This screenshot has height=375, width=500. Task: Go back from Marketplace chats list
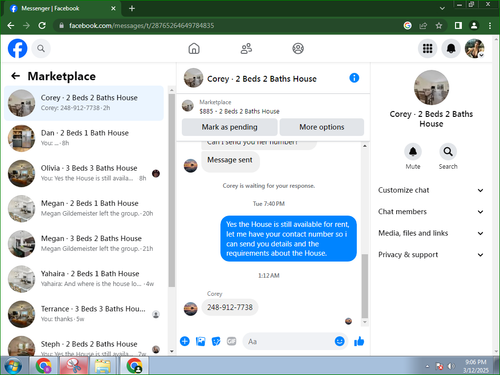pyautogui.click(x=16, y=76)
